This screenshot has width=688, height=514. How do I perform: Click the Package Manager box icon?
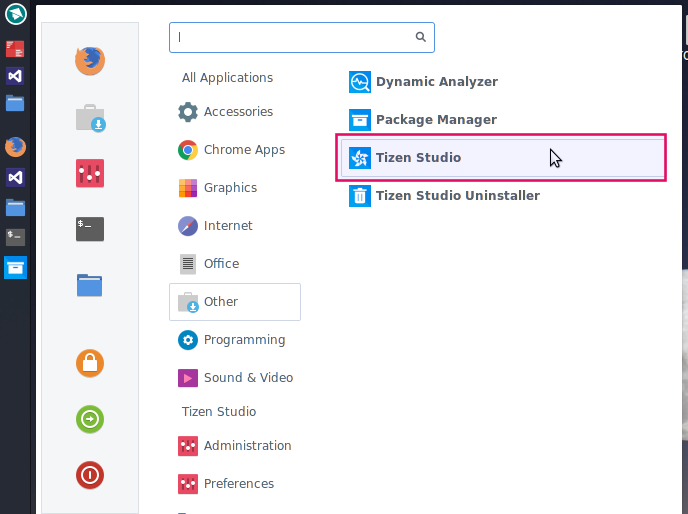pyautogui.click(x=360, y=120)
